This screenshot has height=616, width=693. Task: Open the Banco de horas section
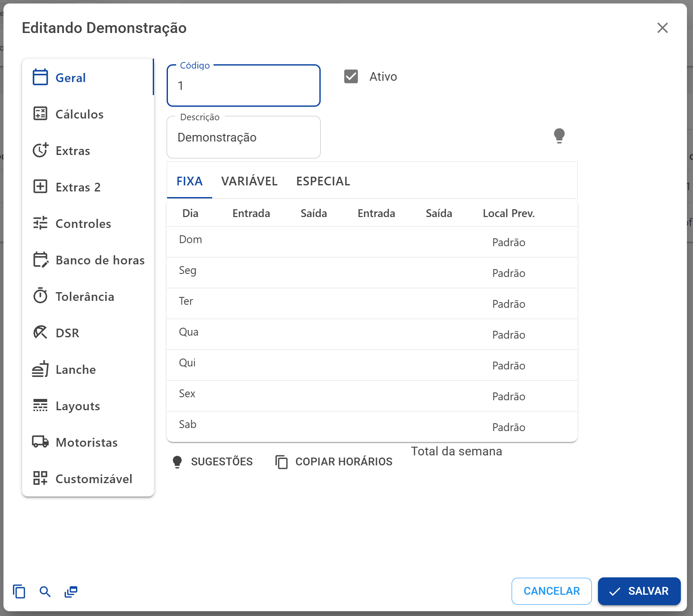tap(88, 260)
